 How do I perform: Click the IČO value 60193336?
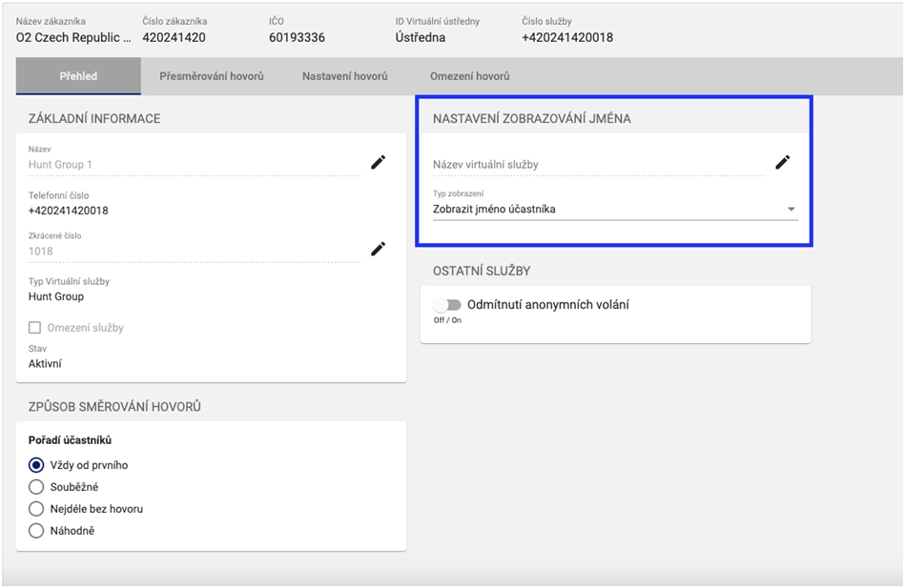tap(297, 38)
